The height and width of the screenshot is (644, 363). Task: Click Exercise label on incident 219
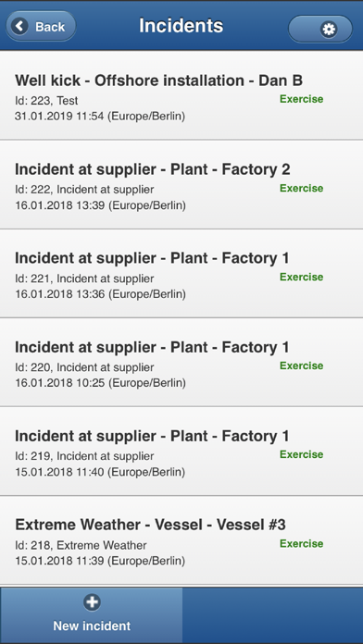301,454
